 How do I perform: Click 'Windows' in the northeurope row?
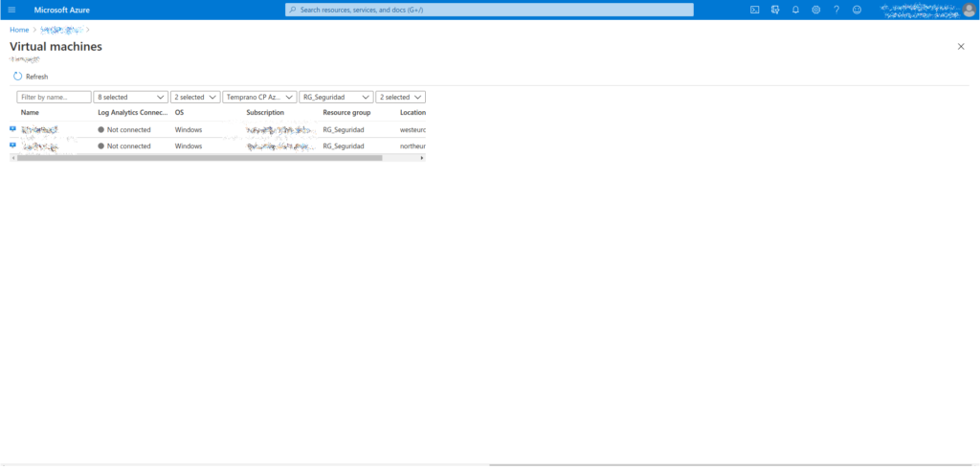[189, 145]
